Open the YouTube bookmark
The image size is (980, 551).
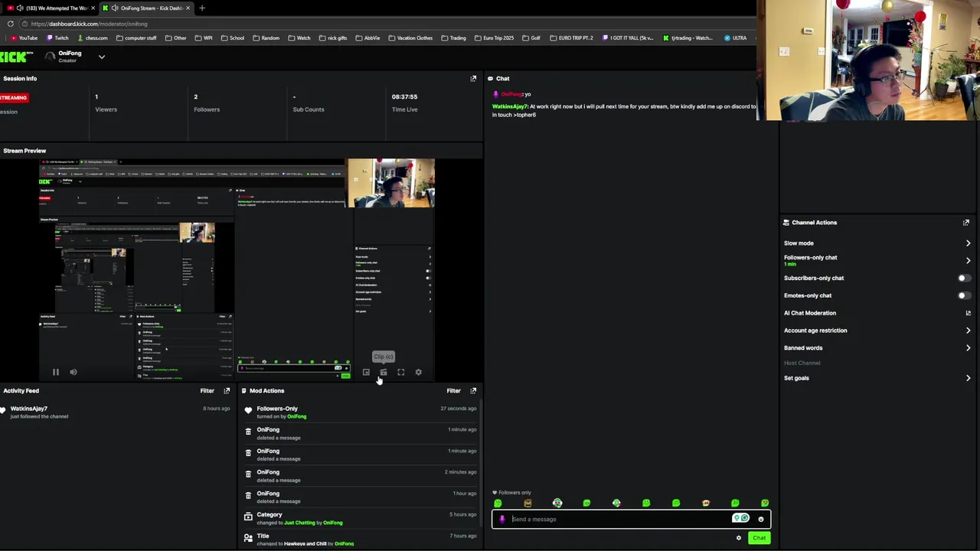[24, 38]
